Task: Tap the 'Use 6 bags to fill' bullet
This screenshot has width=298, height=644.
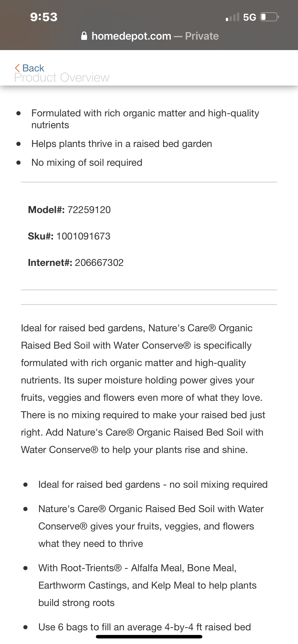Action: click(144, 627)
